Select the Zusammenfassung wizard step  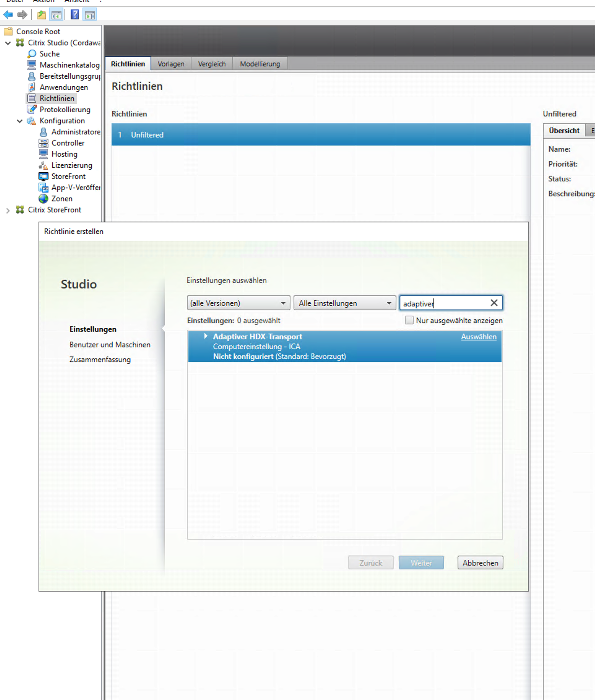(x=100, y=360)
